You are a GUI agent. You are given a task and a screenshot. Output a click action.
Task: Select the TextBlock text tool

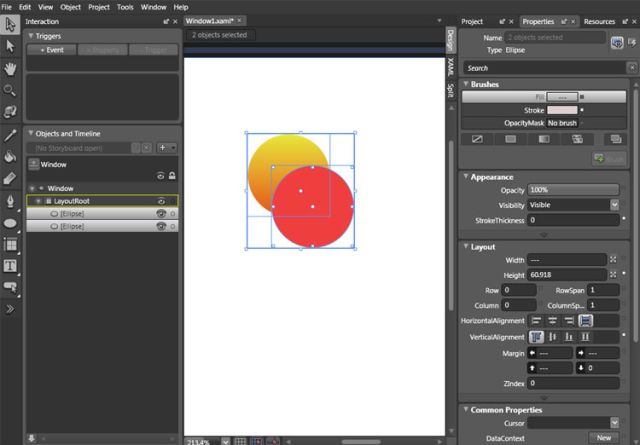coord(10,266)
